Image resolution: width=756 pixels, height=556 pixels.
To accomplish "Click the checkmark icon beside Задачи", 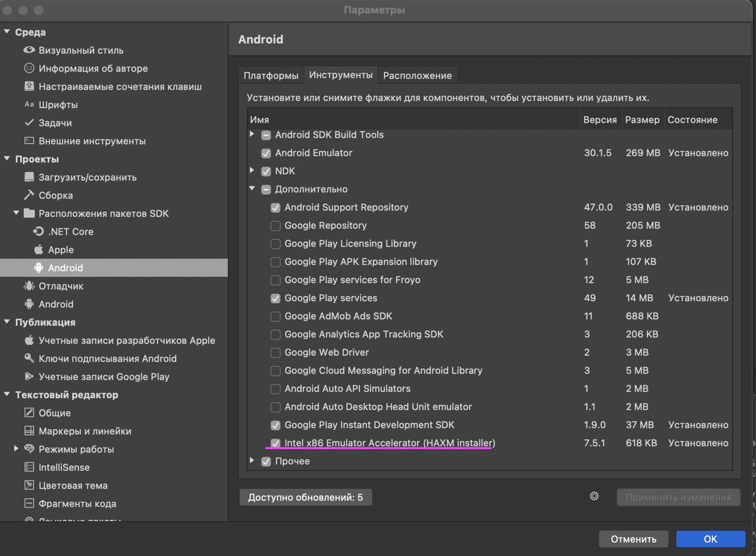I will [x=29, y=123].
